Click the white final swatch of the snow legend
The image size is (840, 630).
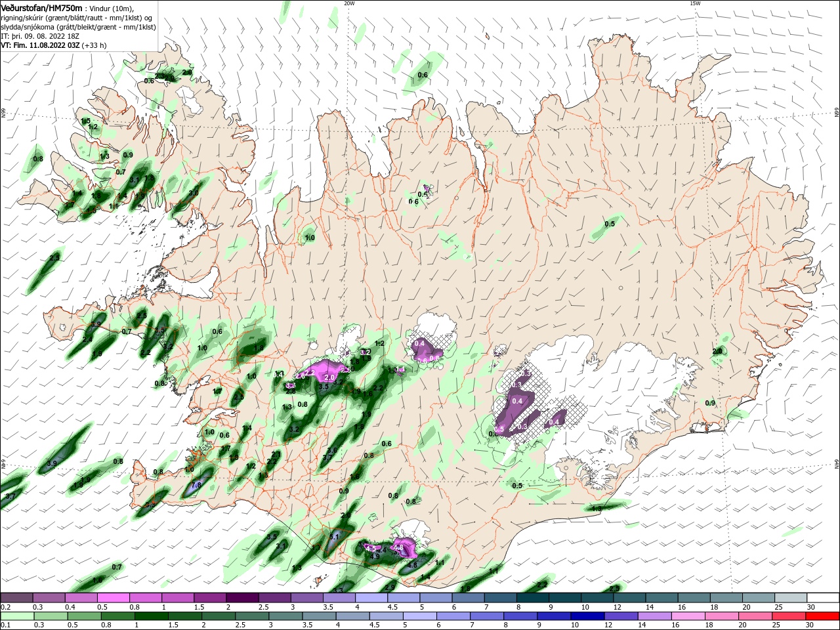[823, 598]
